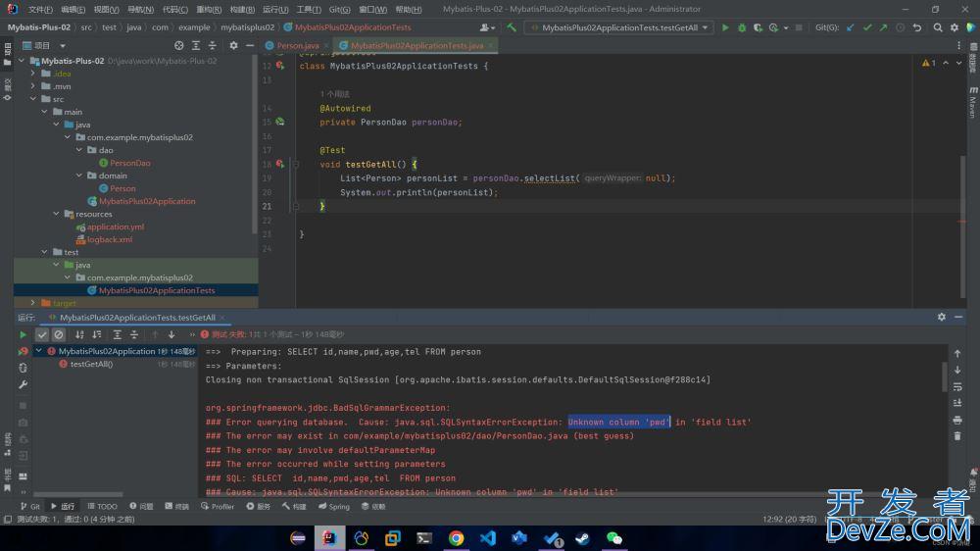980x551 pixels.
Task: Collapse all test results
Action: coord(133,334)
